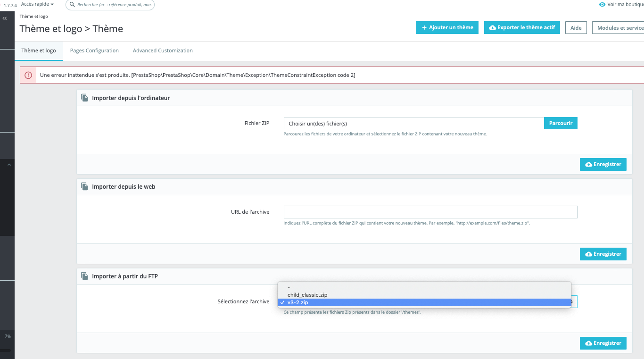Choose the v3-2.zip archive option

click(424, 302)
